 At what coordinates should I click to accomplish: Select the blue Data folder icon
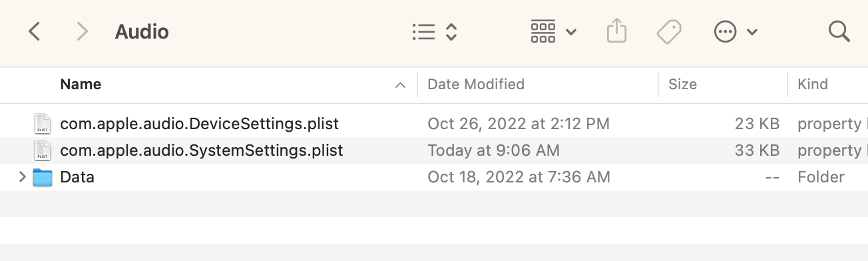(x=43, y=177)
